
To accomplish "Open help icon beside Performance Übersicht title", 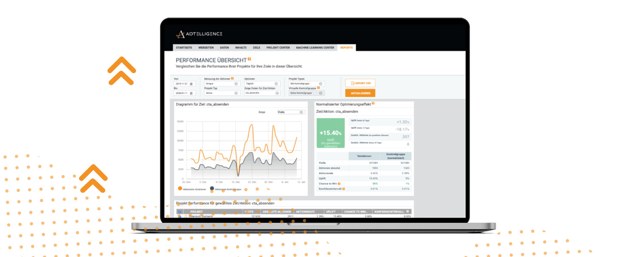I will tap(249, 59).
